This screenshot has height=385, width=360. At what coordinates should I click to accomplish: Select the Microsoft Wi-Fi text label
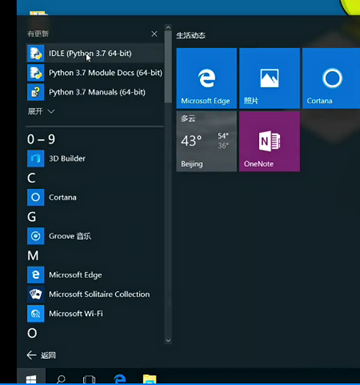(76, 314)
